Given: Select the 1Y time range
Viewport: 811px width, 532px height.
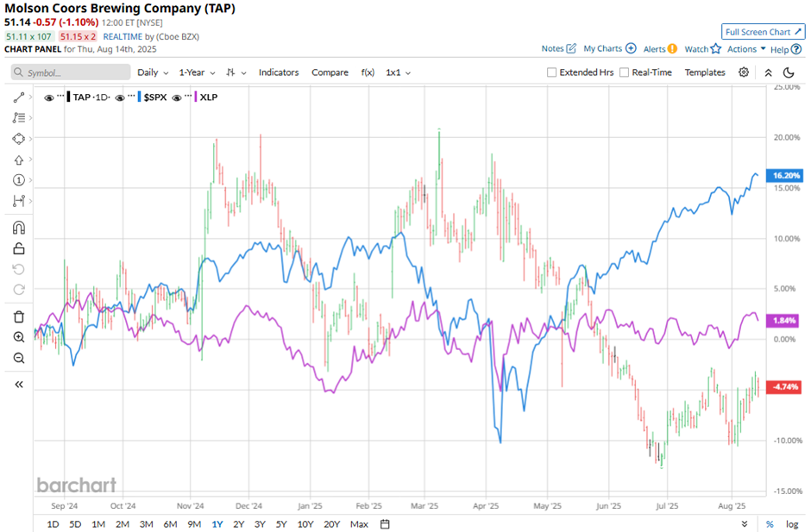Looking at the screenshot, I should [217, 524].
